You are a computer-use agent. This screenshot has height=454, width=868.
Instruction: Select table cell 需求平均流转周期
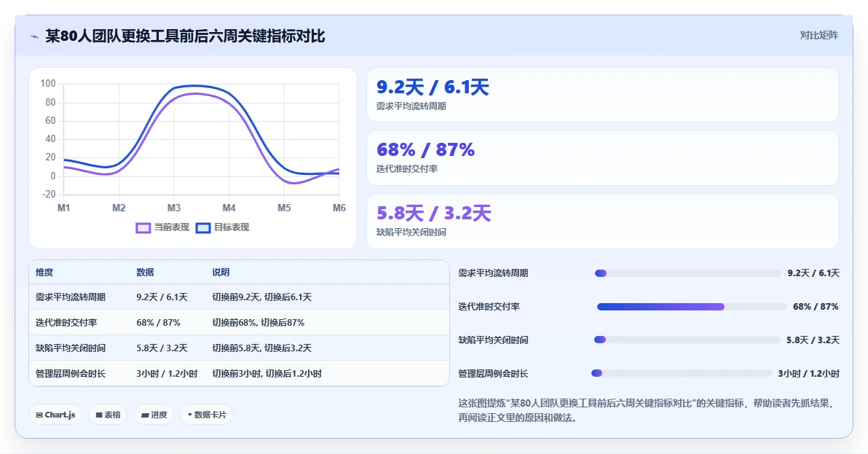(71, 297)
